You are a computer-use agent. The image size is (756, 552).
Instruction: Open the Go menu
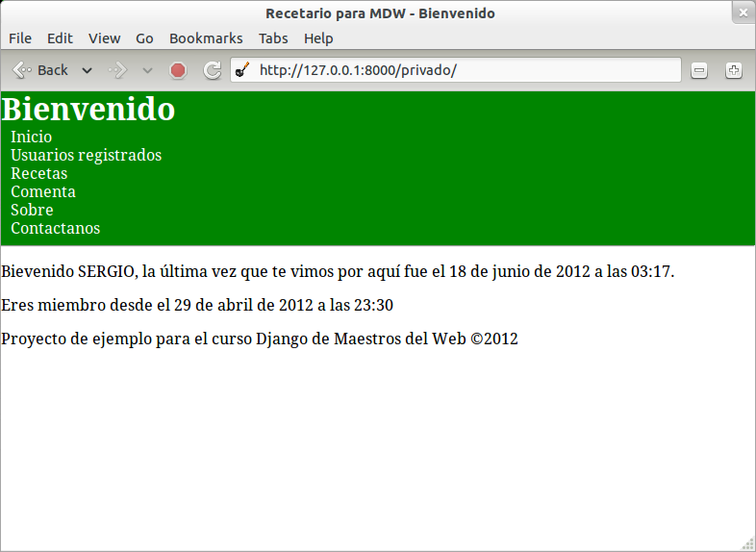point(144,38)
